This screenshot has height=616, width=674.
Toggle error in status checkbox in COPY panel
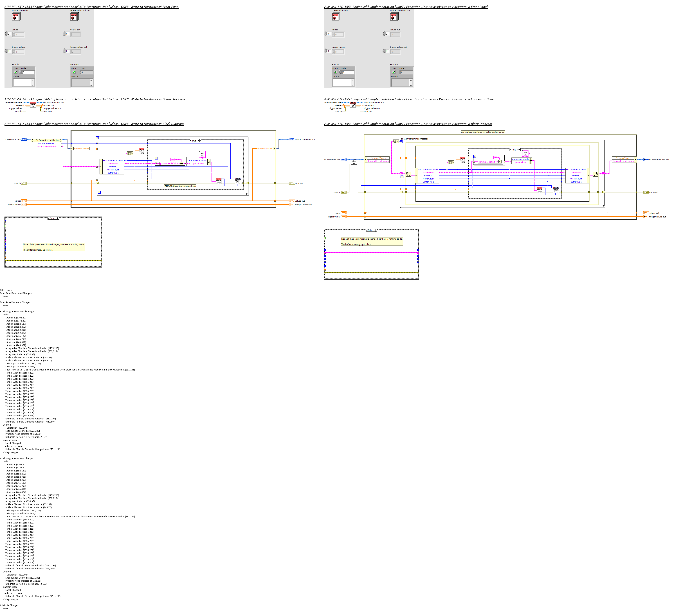(x=15, y=72)
